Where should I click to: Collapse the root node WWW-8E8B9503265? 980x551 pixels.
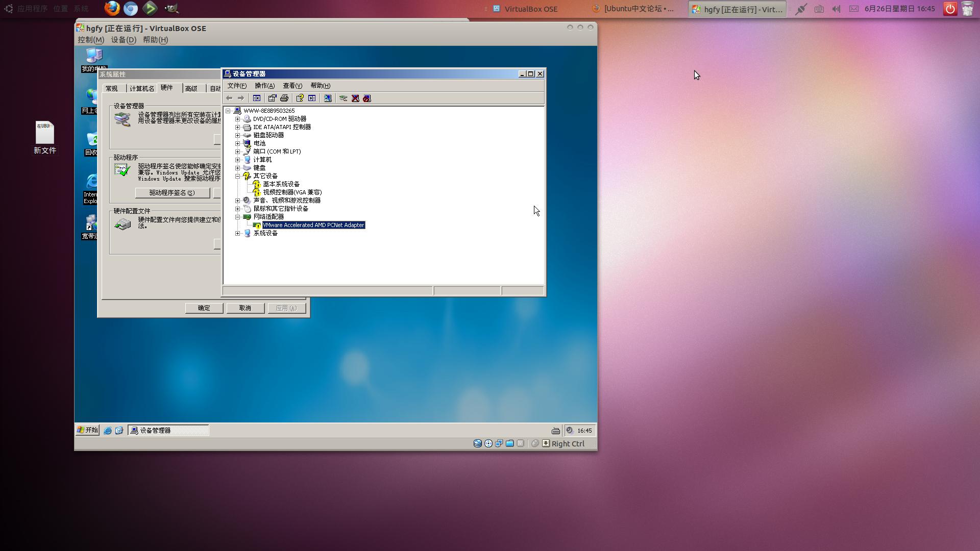[228, 111]
